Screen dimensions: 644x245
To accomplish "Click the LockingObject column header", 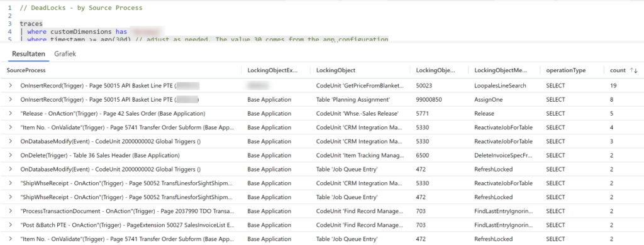I will (336, 70).
